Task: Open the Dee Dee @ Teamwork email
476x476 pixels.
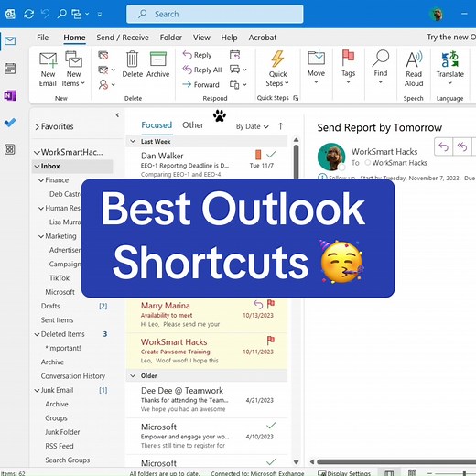Action: [207, 400]
